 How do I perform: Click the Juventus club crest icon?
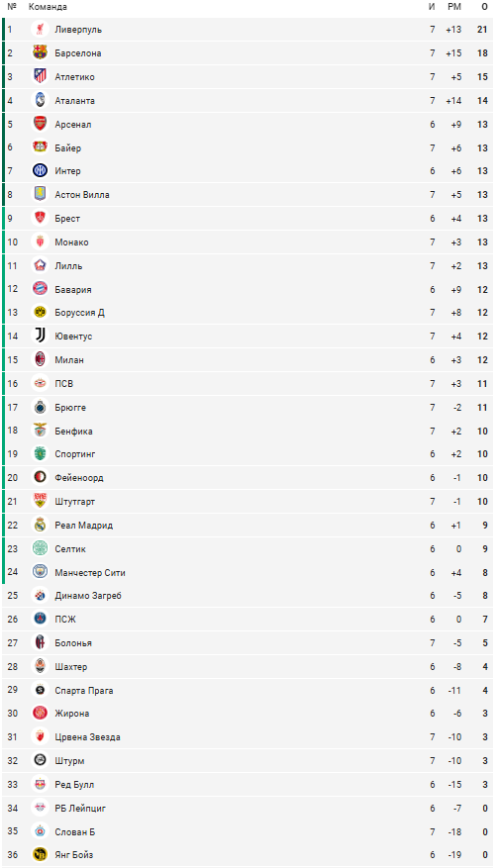pos(40,337)
